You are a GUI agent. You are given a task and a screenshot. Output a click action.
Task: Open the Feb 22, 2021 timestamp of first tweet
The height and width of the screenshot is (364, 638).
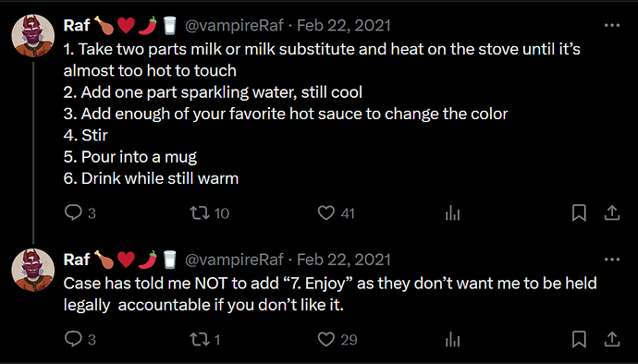343,26
